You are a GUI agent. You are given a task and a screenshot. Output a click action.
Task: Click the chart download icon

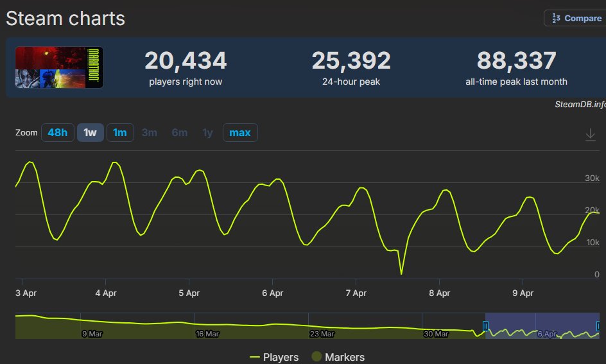[x=590, y=135]
